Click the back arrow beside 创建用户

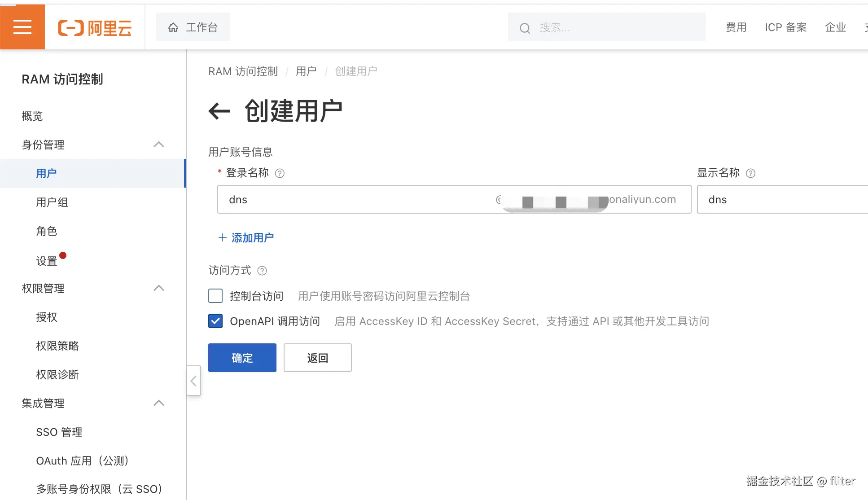pyautogui.click(x=219, y=111)
